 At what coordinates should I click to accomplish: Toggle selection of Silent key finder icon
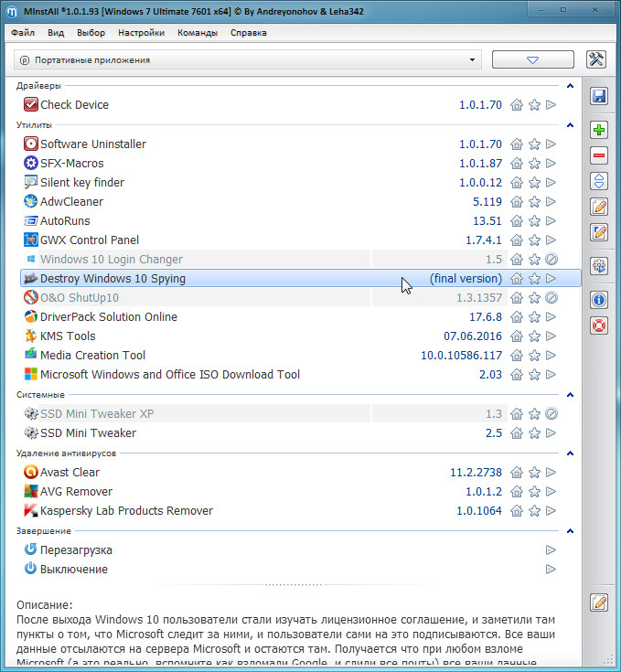(x=30, y=182)
